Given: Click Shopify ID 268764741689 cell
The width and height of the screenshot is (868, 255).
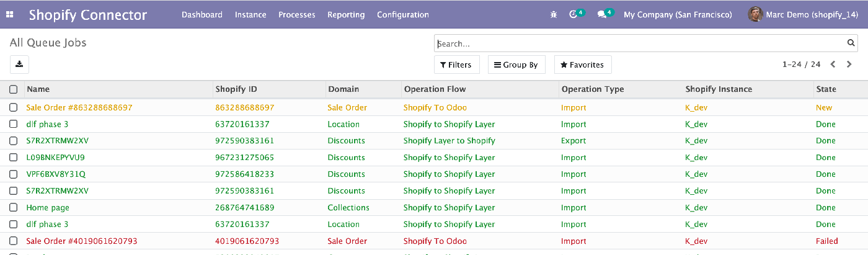Looking at the screenshot, I should coord(245,208).
